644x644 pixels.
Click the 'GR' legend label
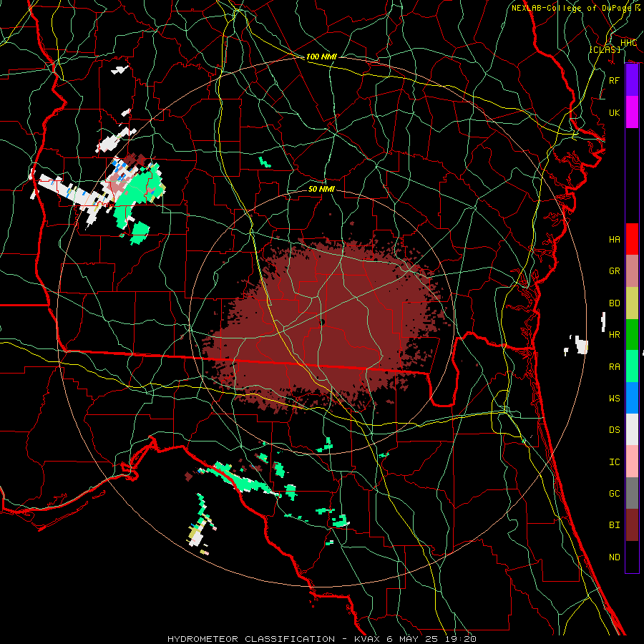615,271
